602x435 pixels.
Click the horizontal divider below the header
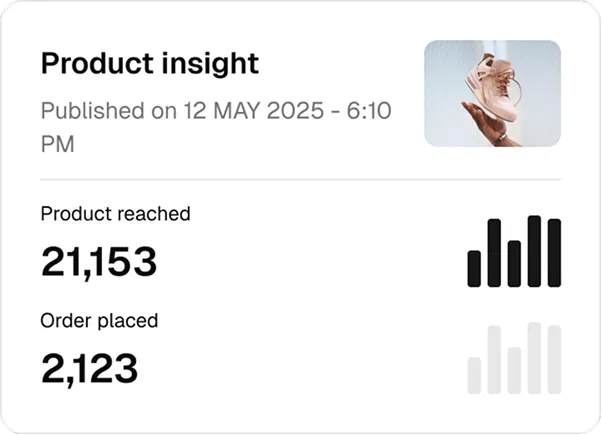300,180
